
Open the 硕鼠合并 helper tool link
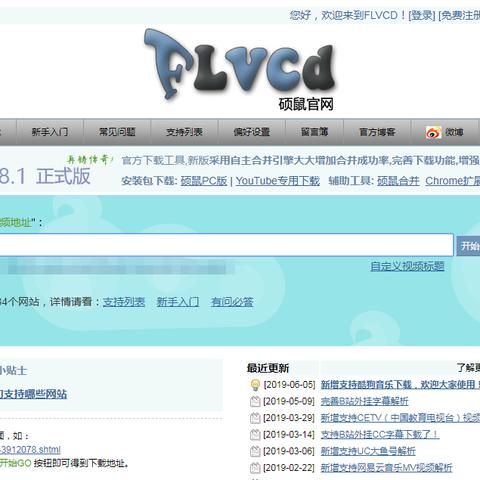click(x=398, y=181)
